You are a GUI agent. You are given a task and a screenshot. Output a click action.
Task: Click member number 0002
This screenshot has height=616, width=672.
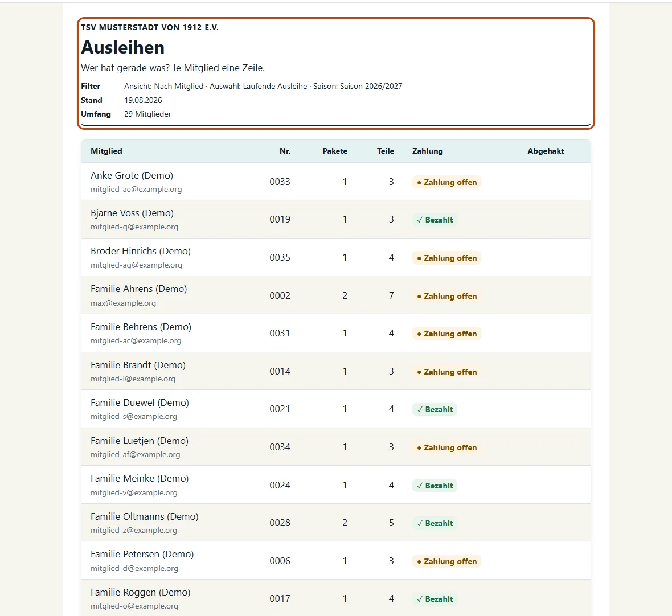280,295
